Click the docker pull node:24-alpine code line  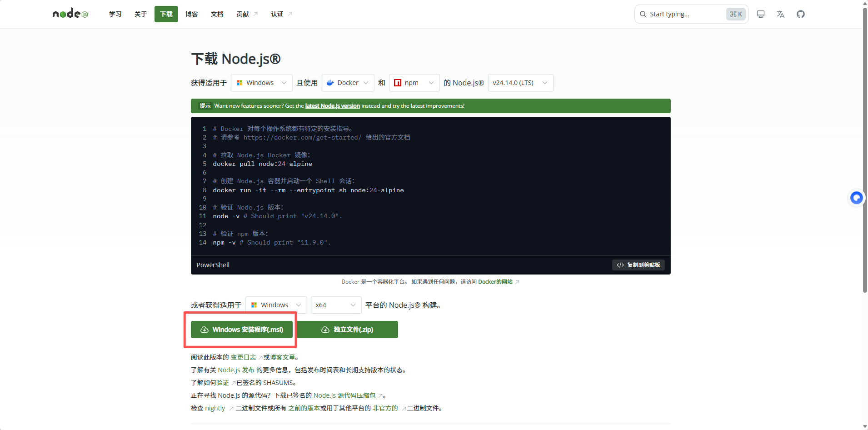(x=263, y=164)
